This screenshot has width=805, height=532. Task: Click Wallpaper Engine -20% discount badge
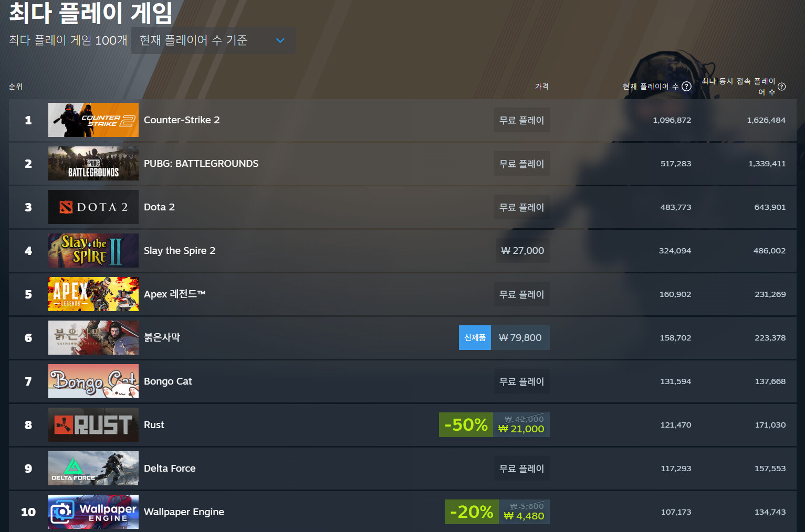(x=472, y=512)
